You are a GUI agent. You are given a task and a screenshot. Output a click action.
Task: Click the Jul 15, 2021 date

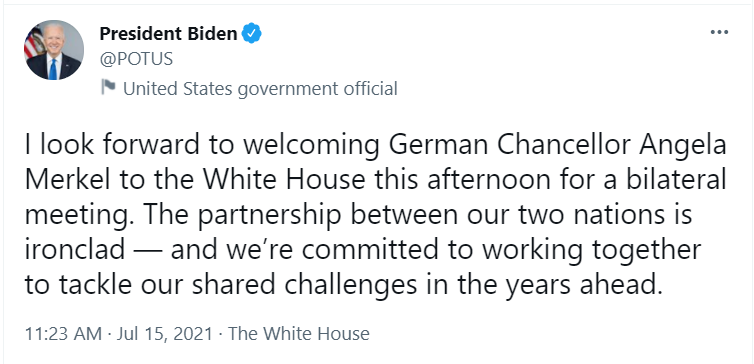164,334
